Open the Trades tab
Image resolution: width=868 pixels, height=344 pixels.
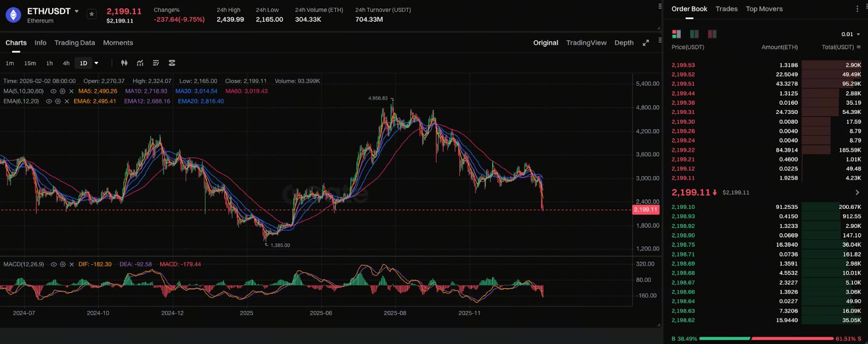point(726,9)
